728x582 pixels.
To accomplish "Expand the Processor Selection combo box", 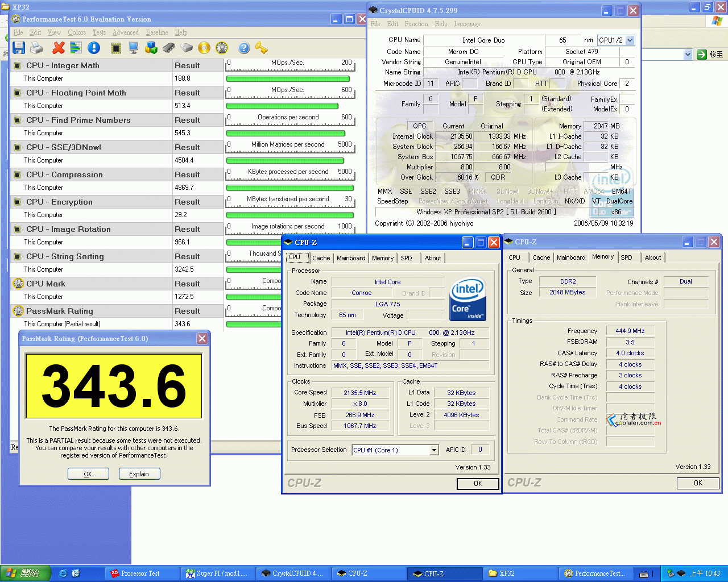I will (434, 450).
